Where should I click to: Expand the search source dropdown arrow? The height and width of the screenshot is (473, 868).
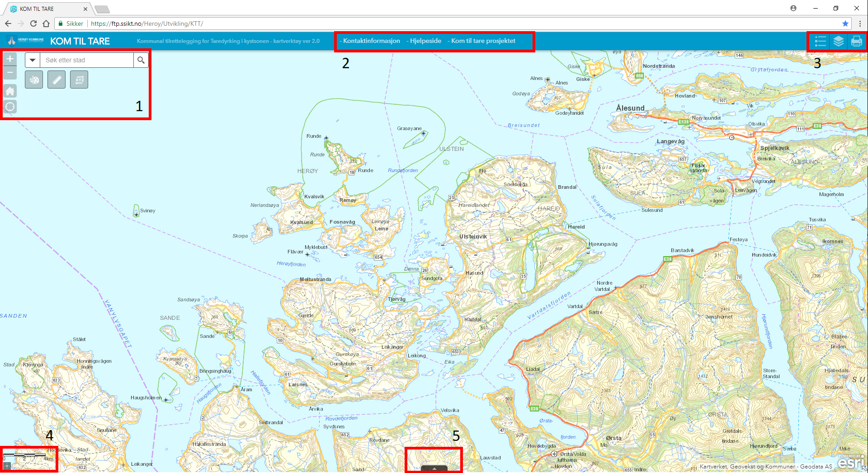click(33, 60)
